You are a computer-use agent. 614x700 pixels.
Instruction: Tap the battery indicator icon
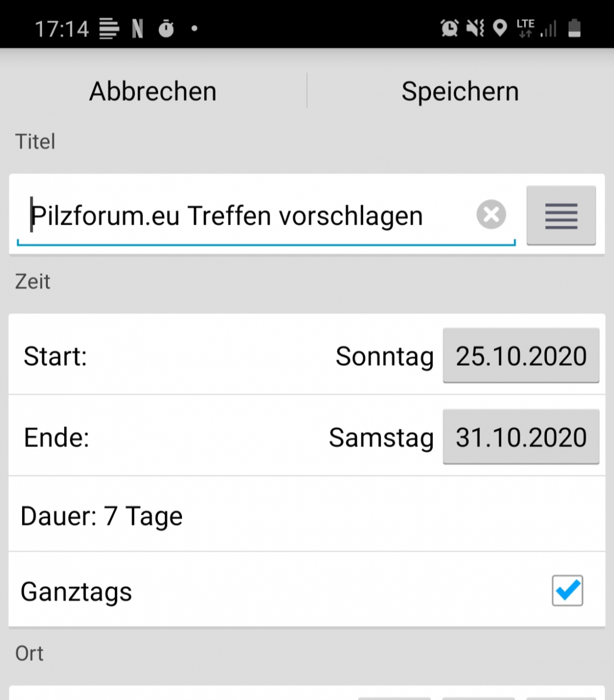tap(574, 28)
